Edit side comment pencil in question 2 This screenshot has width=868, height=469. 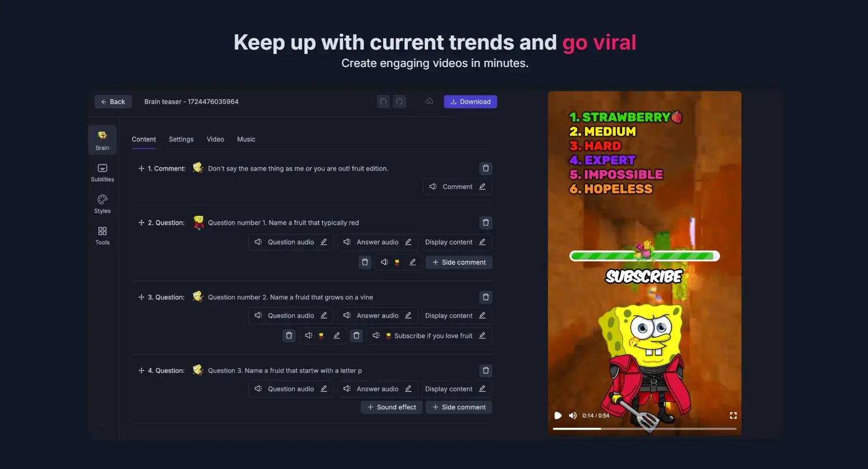413,262
